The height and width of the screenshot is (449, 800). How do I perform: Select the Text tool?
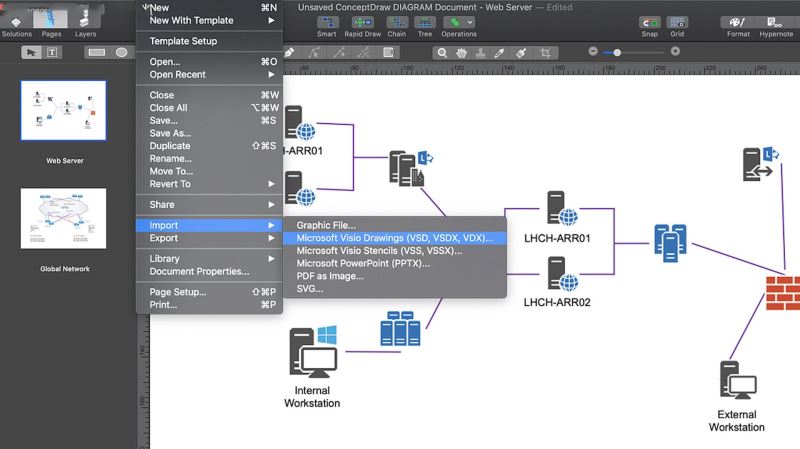[52, 53]
